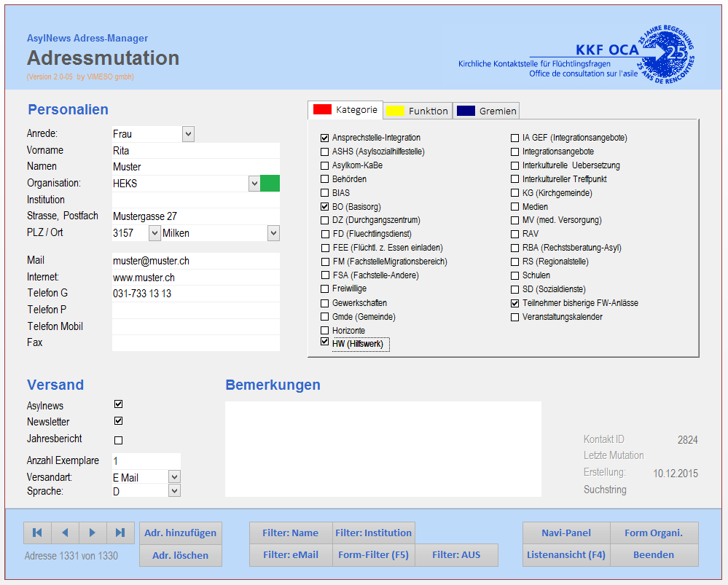Expand the Organisation dropdown list
This screenshot has width=728, height=585.
pyautogui.click(x=254, y=184)
